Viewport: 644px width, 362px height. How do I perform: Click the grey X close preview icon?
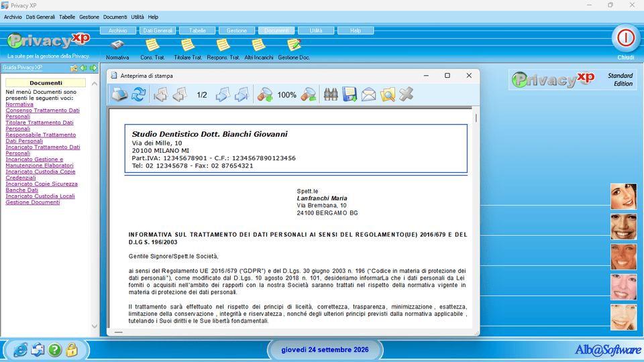[x=407, y=95]
